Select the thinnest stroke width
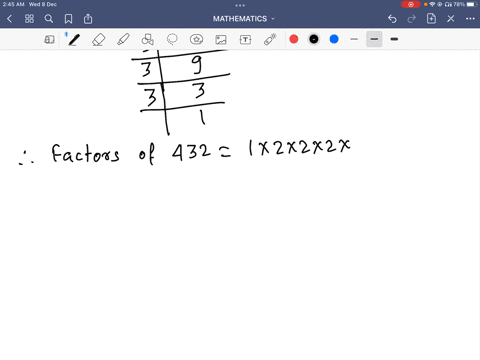This screenshot has width=480, height=360. [354, 39]
